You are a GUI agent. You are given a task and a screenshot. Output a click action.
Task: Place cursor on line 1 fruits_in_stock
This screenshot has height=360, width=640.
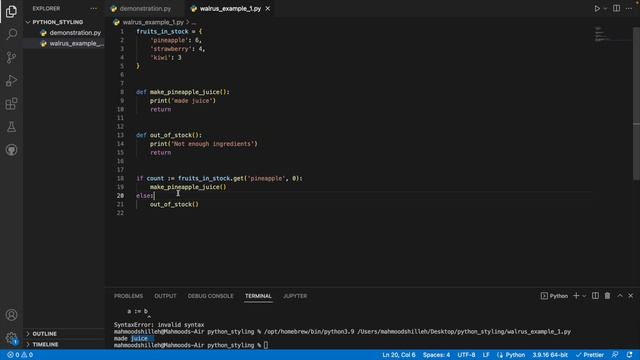tap(162, 31)
